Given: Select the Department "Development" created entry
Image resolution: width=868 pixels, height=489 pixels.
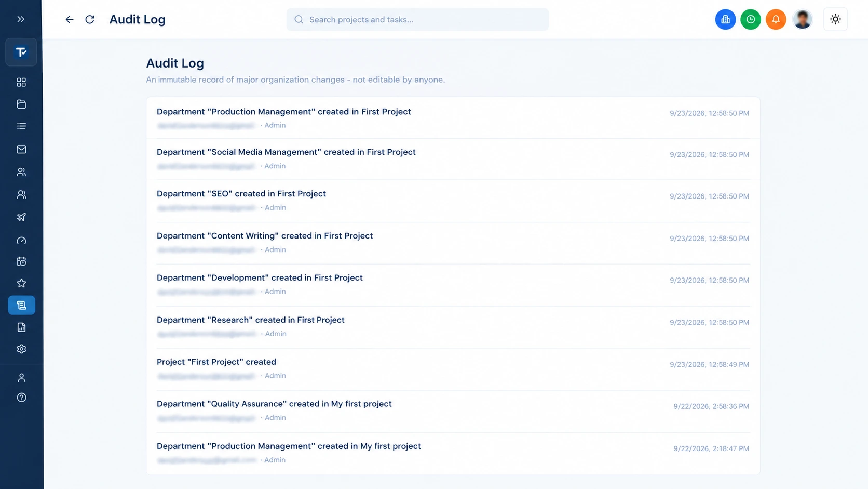Looking at the screenshot, I should [453, 285].
